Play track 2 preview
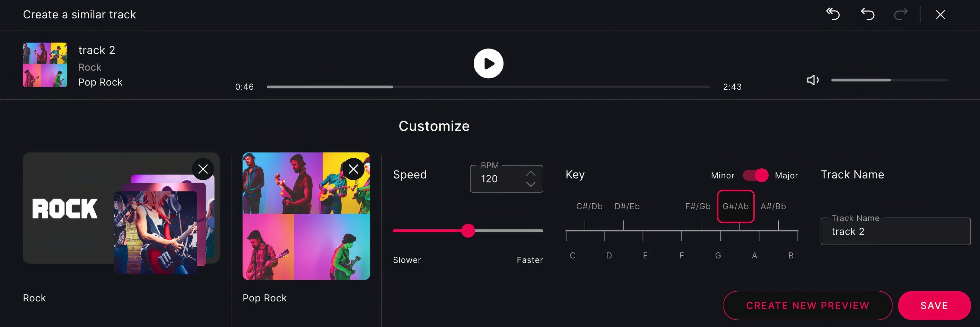 (488, 63)
